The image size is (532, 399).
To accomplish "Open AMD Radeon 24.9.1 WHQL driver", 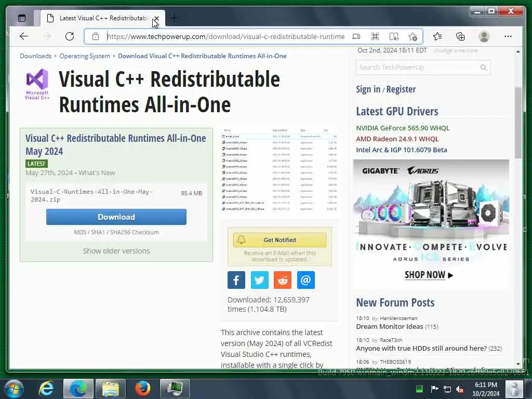I will tap(397, 139).
